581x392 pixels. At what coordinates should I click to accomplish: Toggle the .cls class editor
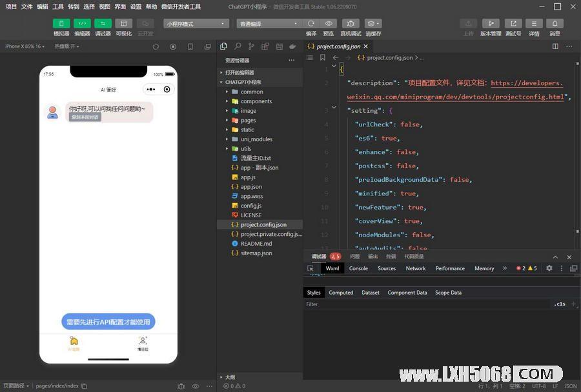click(560, 304)
